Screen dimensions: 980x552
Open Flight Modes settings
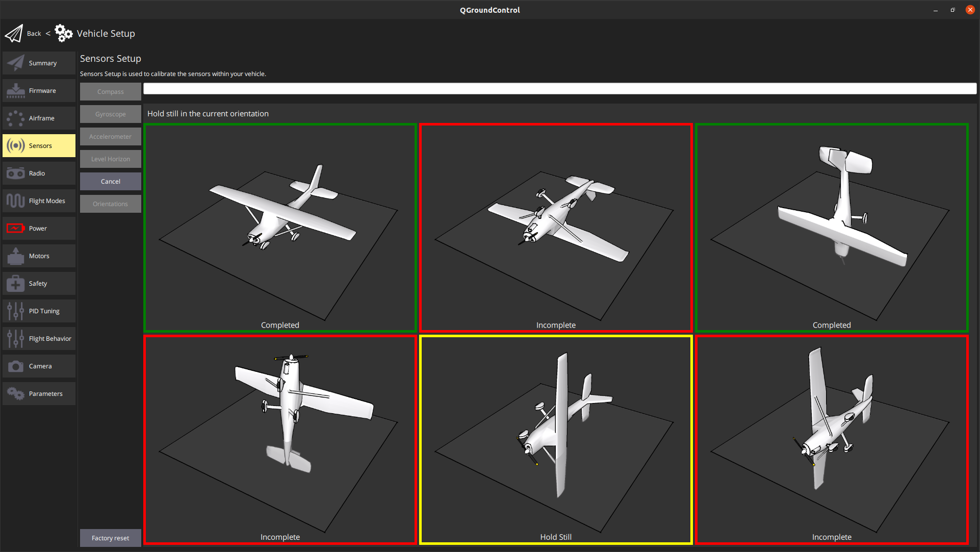pyautogui.click(x=39, y=200)
